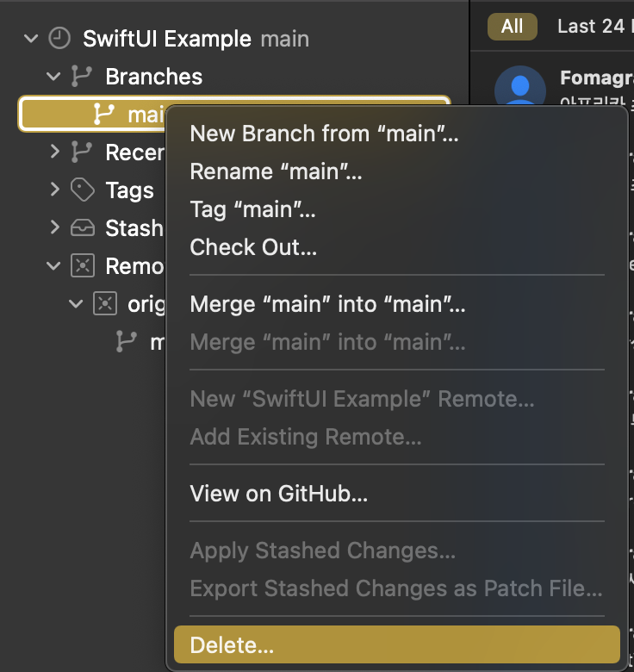
Task: Expand the Tags section chevron
Action: 54,189
